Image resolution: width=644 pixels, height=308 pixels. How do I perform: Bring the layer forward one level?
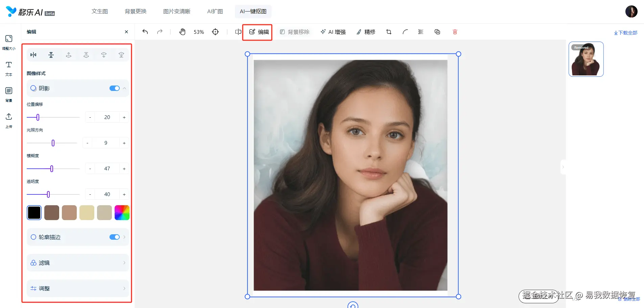point(69,55)
